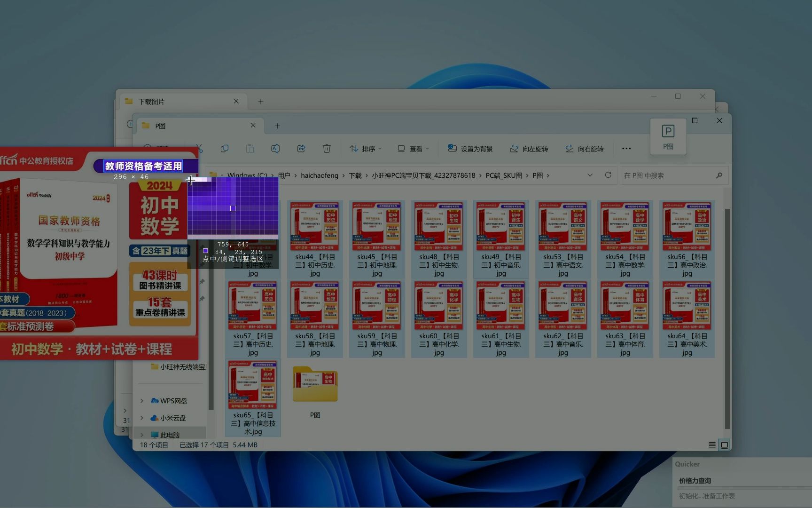
Task: Click 设置为背景 to set as background
Action: click(470, 149)
